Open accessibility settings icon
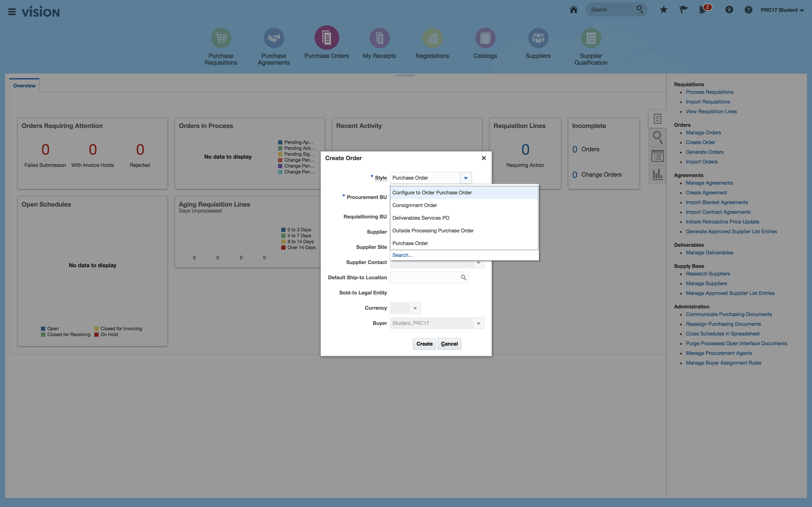Viewport: 812px width, 507px height. [x=729, y=10]
